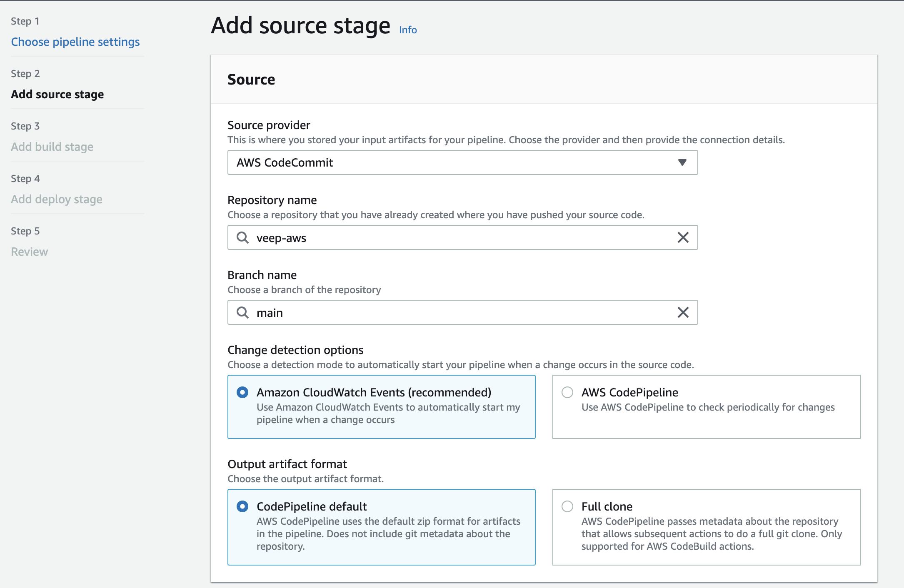Screen dimensions: 904x588
Task: Click the repository name search magnifier icon
Action: coord(242,237)
